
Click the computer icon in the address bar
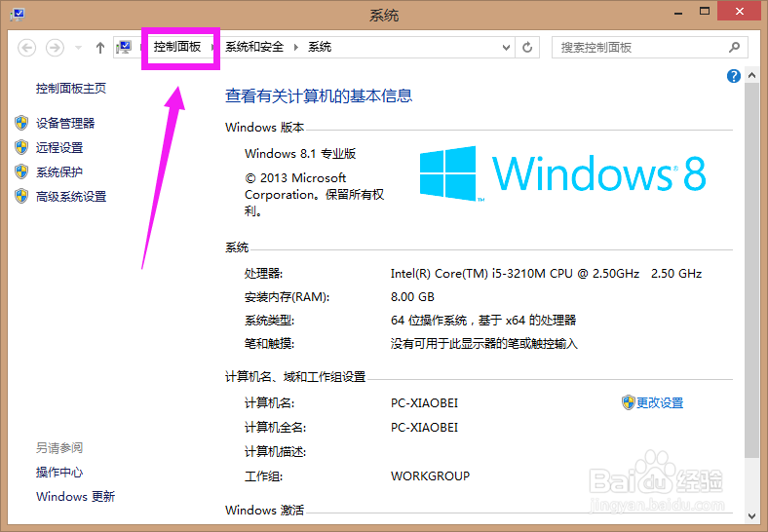click(x=124, y=48)
